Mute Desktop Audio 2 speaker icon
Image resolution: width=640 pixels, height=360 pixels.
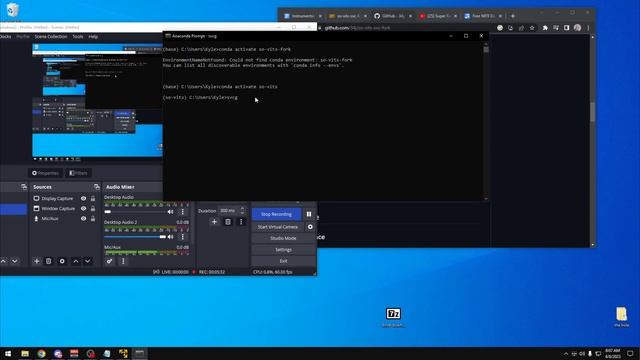170,237
